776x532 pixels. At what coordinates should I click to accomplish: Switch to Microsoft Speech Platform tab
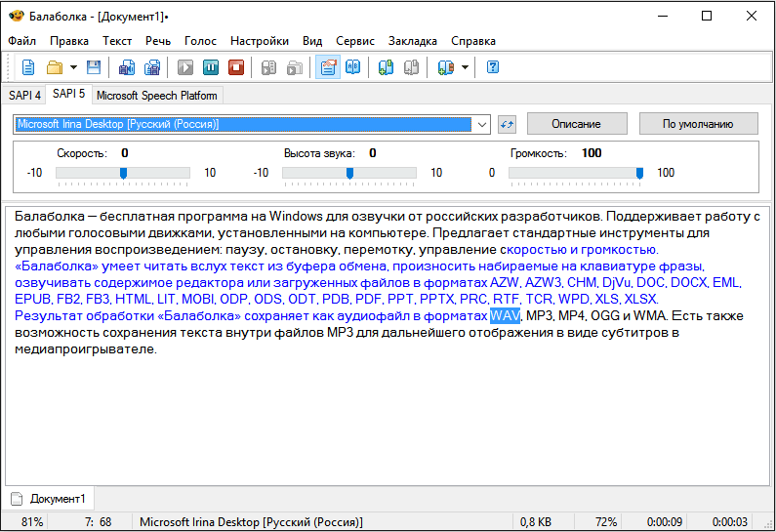[x=157, y=96]
